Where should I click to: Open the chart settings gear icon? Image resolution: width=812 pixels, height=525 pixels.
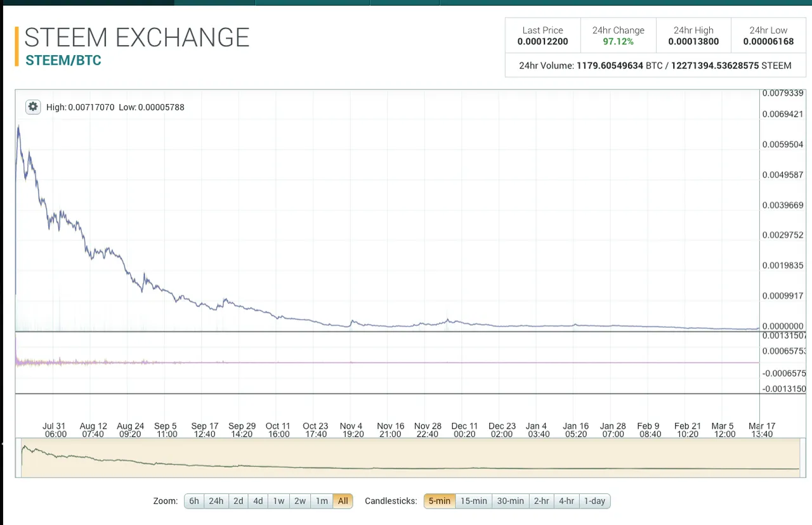[x=33, y=107]
